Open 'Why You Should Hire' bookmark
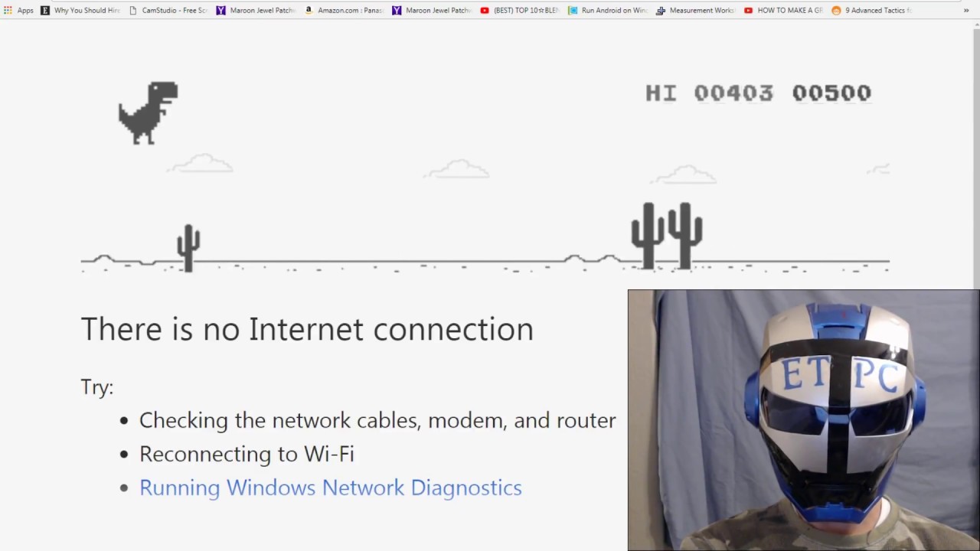 [80, 10]
